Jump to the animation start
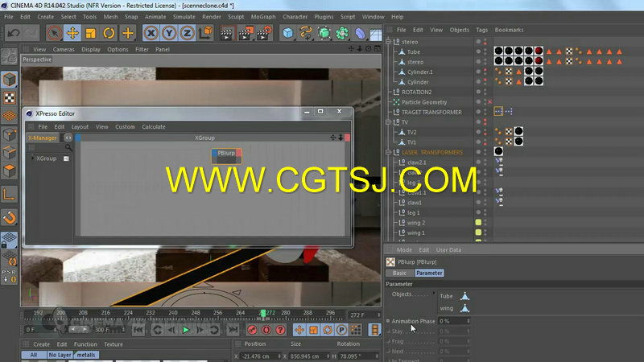 [x=138, y=330]
